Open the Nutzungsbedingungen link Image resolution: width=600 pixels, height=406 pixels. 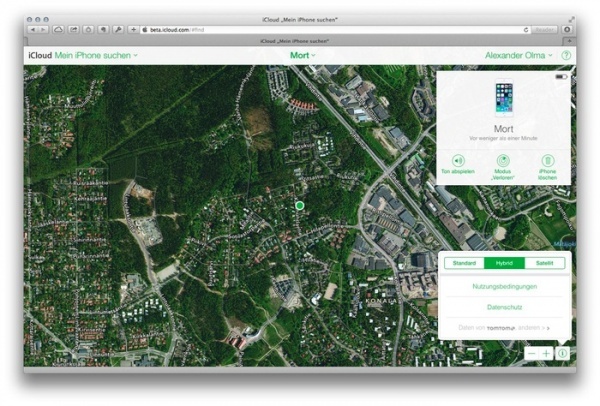pyautogui.click(x=504, y=287)
